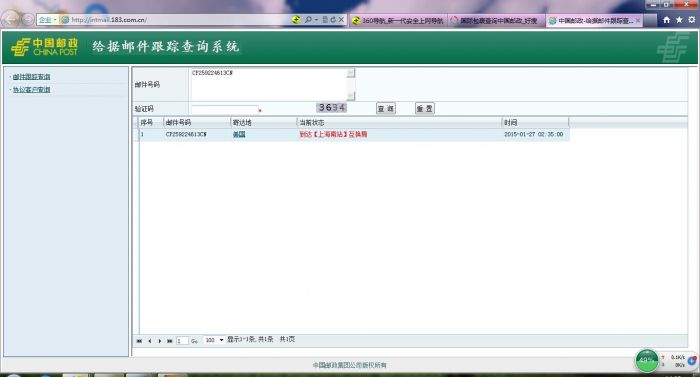Image resolution: width=700 pixels, height=377 pixels.
Task: Click the timestamp 2015-01-27 cell
Action: coord(533,134)
